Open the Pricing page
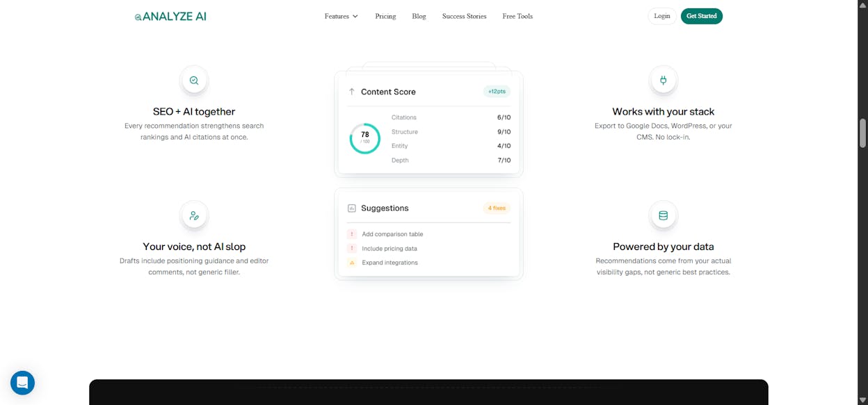The image size is (868, 405). 385,16
